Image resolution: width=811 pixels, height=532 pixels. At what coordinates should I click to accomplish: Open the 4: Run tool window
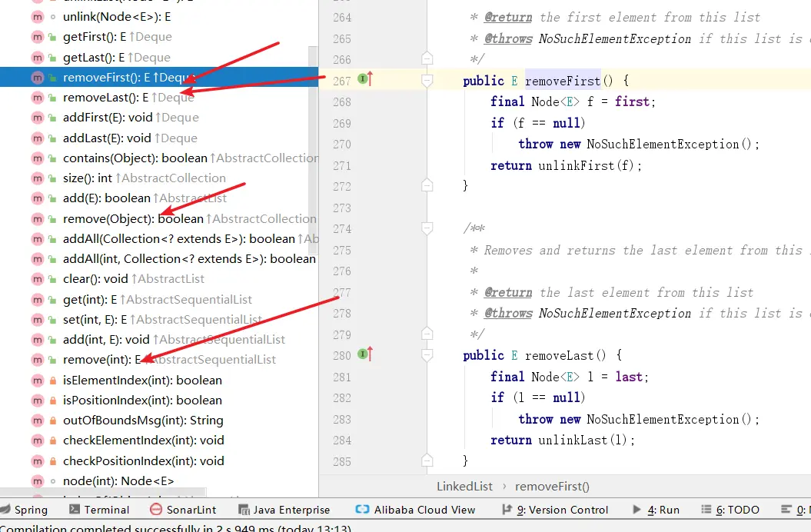tap(656, 510)
